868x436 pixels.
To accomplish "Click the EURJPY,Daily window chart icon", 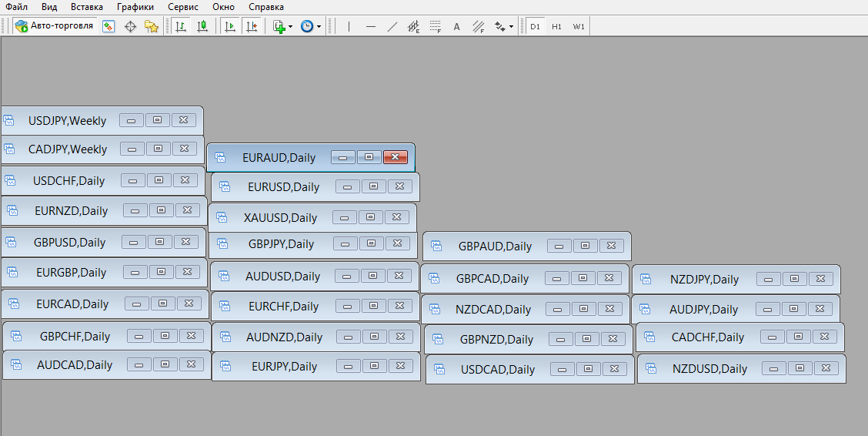I will point(225,366).
